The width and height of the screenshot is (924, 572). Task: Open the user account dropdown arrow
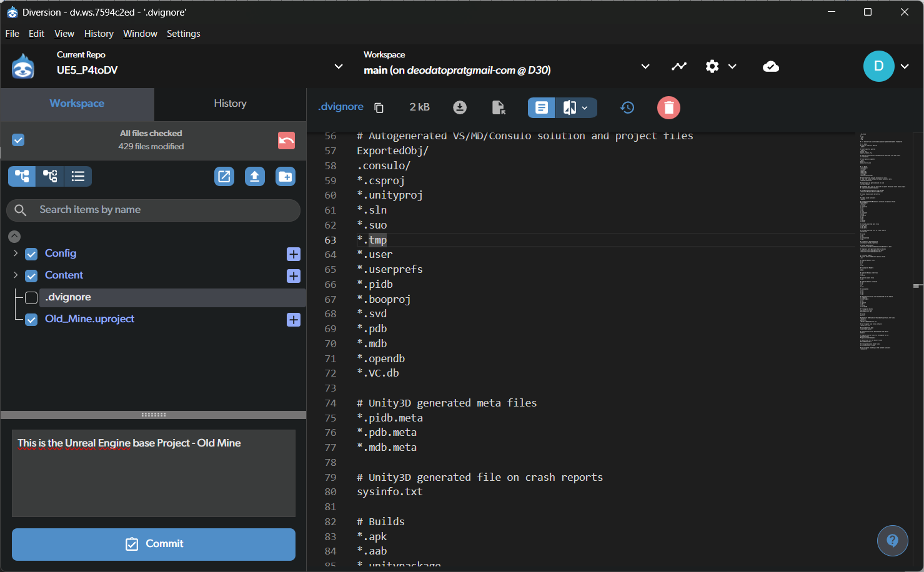(x=905, y=66)
